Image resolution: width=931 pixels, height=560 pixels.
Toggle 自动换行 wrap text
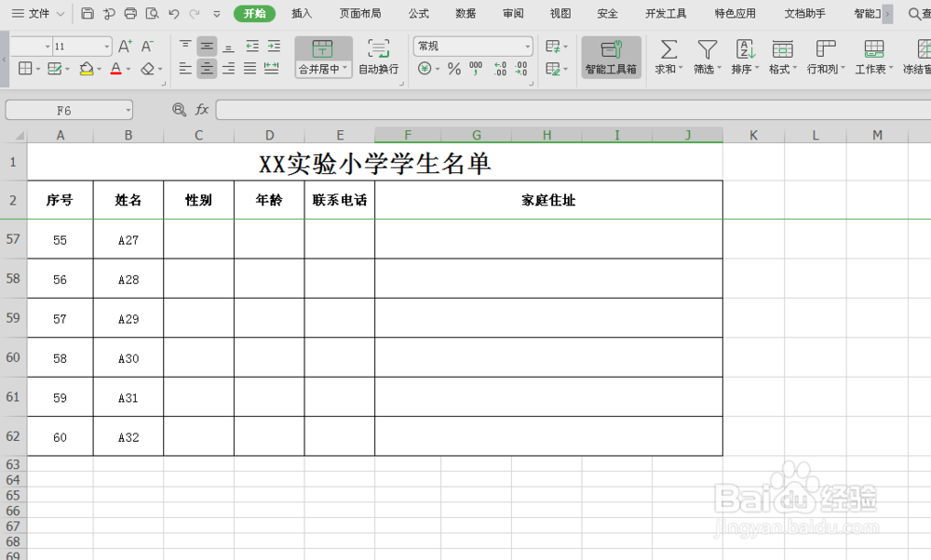(x=378, y=56)
